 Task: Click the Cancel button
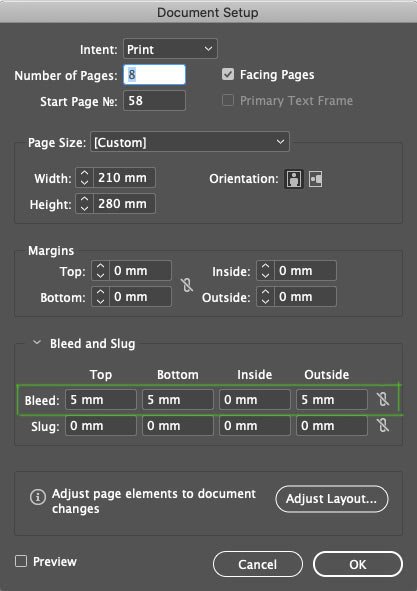click(258, 564)
